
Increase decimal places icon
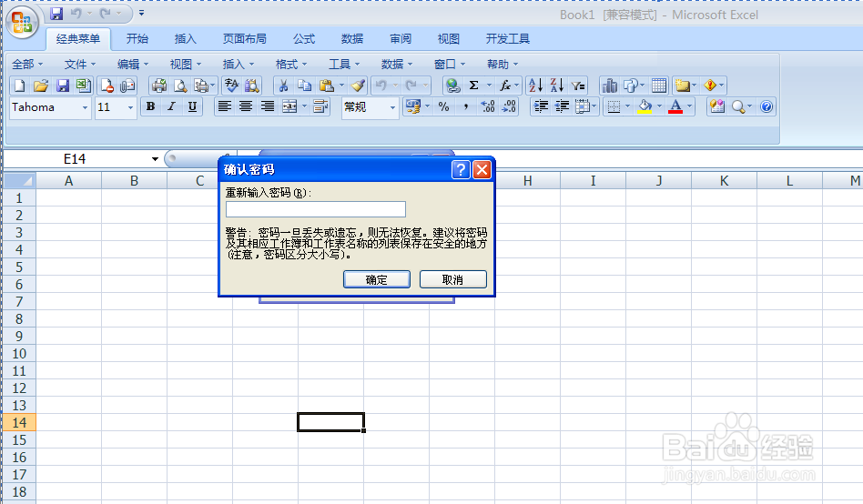tap(488, 106)
